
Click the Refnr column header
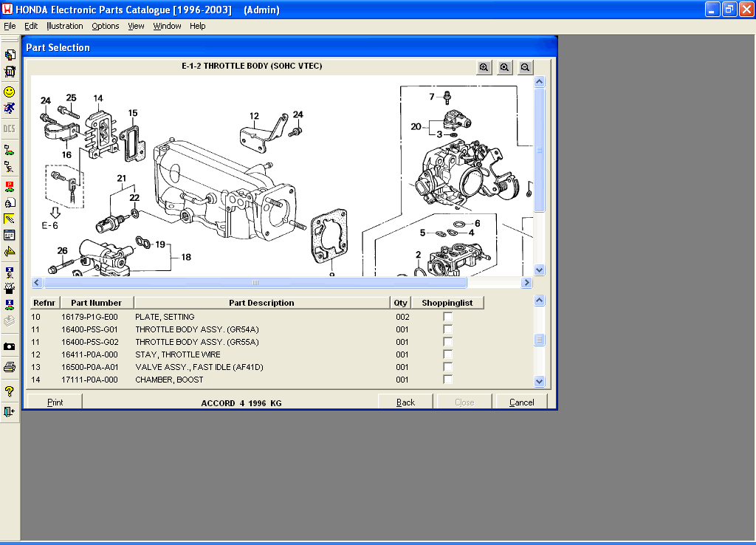pos(44,303)
